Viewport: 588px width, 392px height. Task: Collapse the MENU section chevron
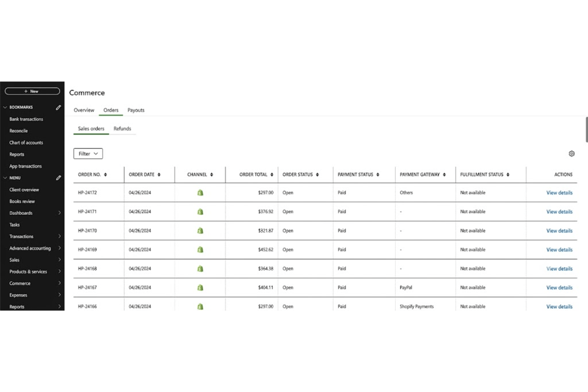click(5, 178)
